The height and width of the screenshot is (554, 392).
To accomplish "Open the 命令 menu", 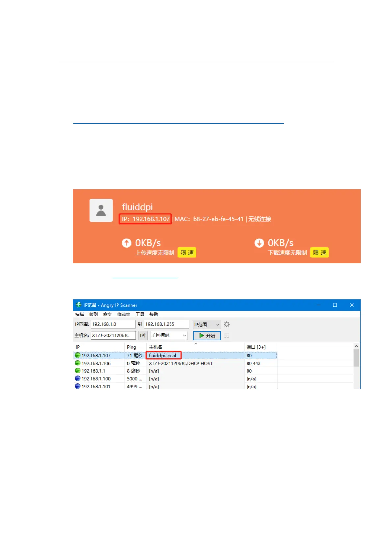I will (x=107, y=314).
